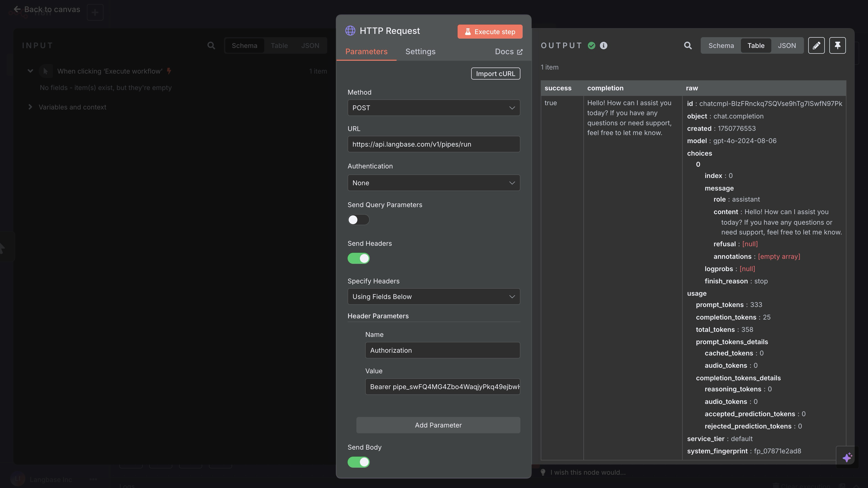Switch input view to JSON
Viewport: 868px width, 488px height.
pyautogui.click(x=310, y=45)
